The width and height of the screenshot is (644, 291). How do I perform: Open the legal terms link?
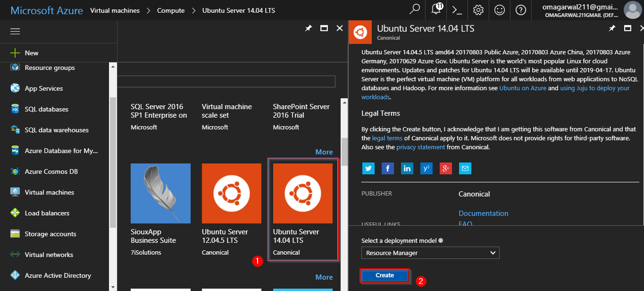(387, 138)
